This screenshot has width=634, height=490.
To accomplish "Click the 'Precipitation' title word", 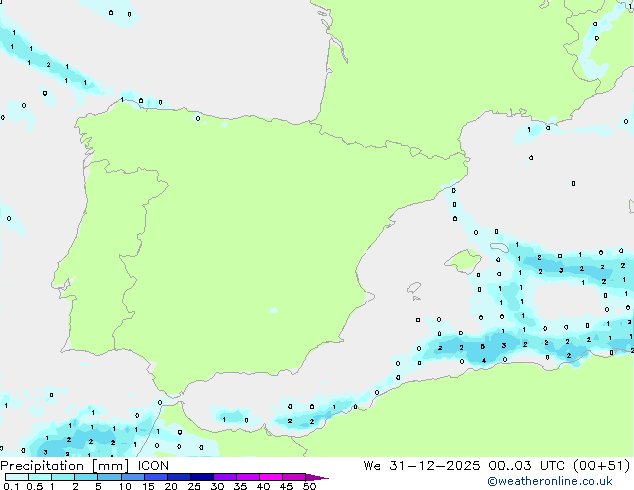I will pyautogui.click(x=42, y=466).
